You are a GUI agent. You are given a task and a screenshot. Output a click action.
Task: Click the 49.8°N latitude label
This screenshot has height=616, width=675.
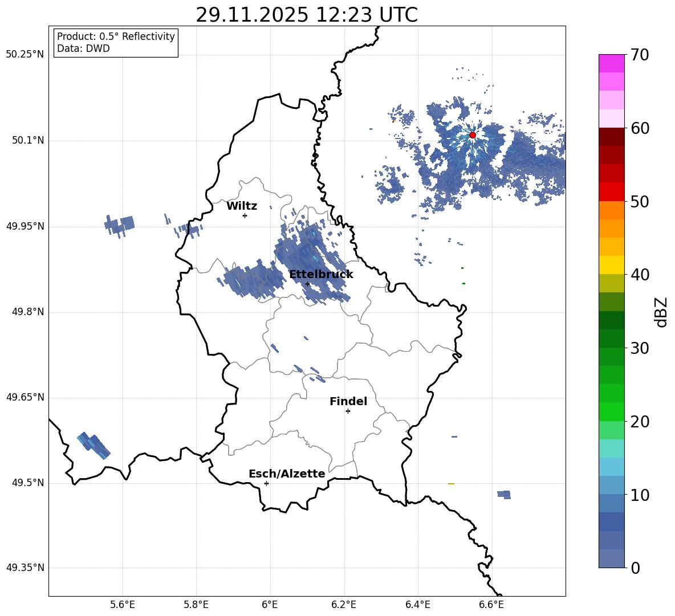[27, 312]
